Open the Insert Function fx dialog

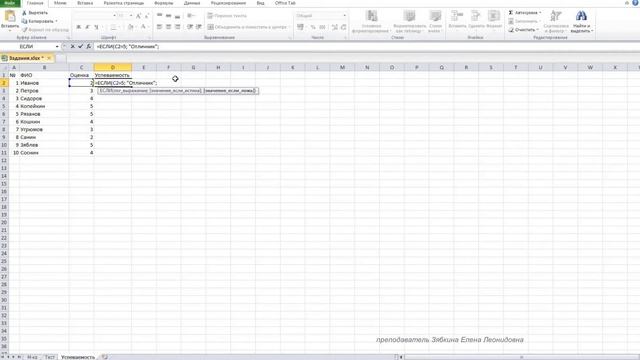89,47
